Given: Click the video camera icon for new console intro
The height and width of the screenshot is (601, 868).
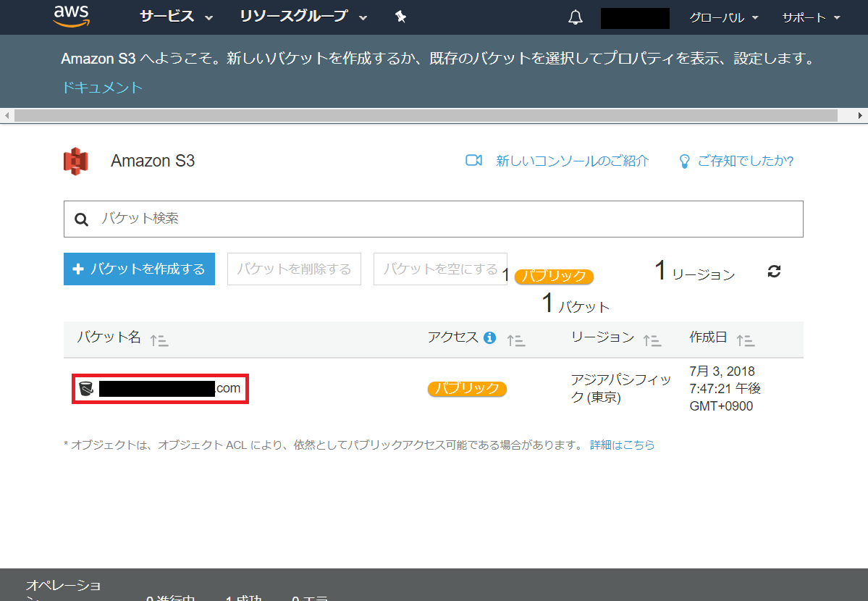Looking at the screenshot, I should pos(474,160).
